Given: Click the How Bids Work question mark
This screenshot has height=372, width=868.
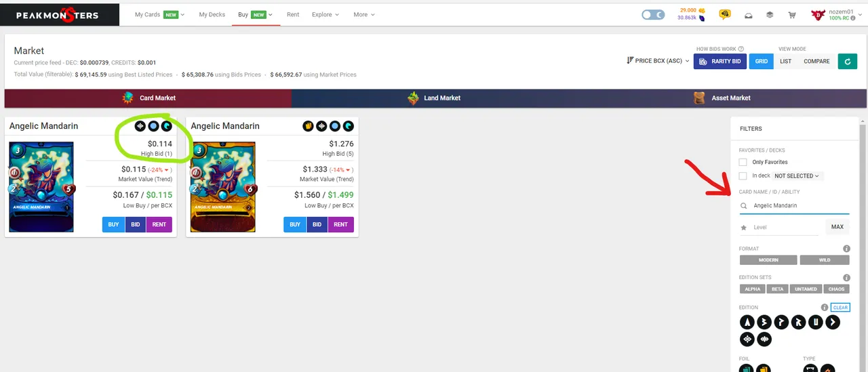Looking at the screenshot, I should point(741,49).
